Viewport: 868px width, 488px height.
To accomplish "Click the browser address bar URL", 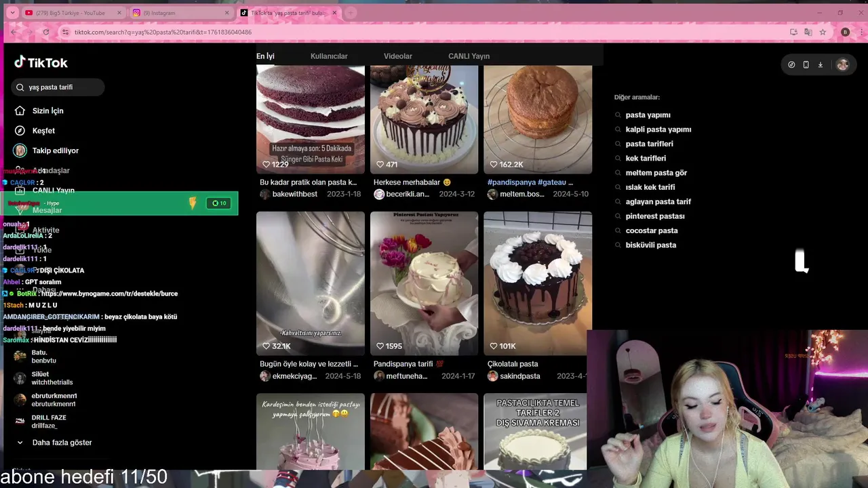I will pyautogui.click(x=163, y=32).
